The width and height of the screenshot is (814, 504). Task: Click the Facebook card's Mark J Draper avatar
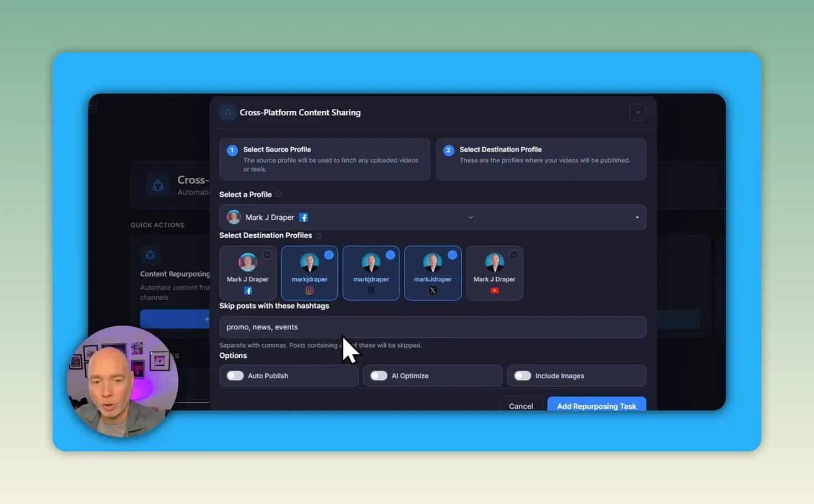[x=248, y=262]
